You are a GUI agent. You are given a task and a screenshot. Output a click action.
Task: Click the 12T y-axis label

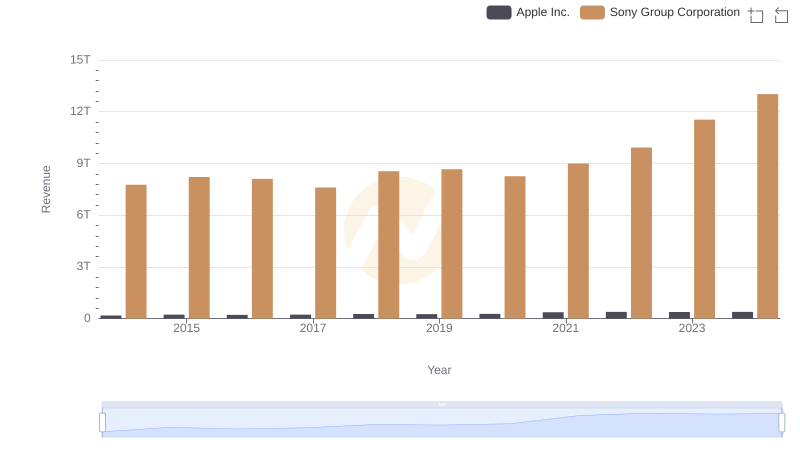[80, 111]
